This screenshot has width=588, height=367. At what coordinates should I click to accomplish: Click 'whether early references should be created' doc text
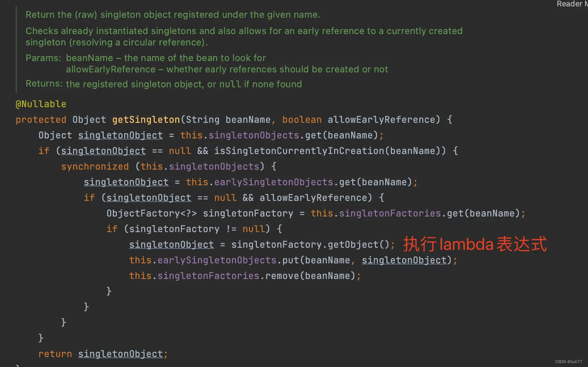[277, 69]
